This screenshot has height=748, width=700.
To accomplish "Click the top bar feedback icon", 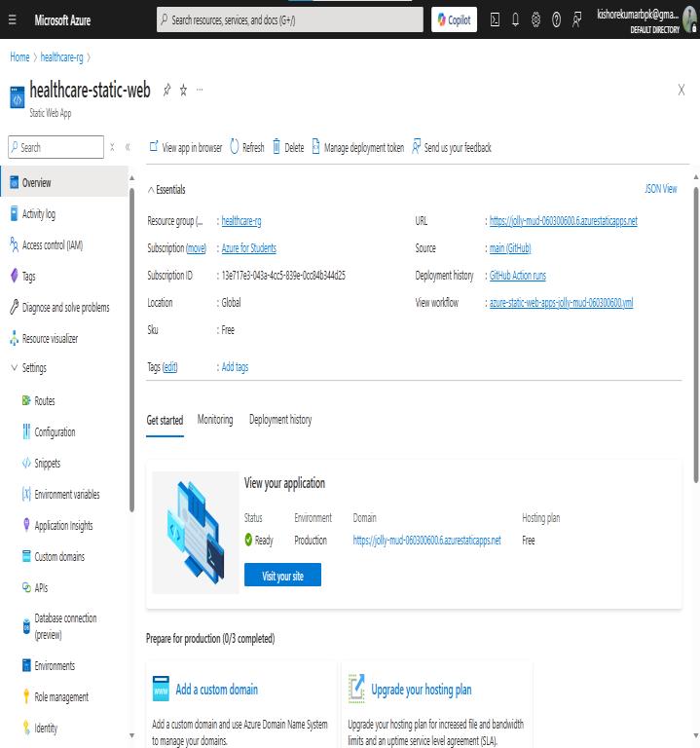I will pyautogui.click(x=576, y=20).
